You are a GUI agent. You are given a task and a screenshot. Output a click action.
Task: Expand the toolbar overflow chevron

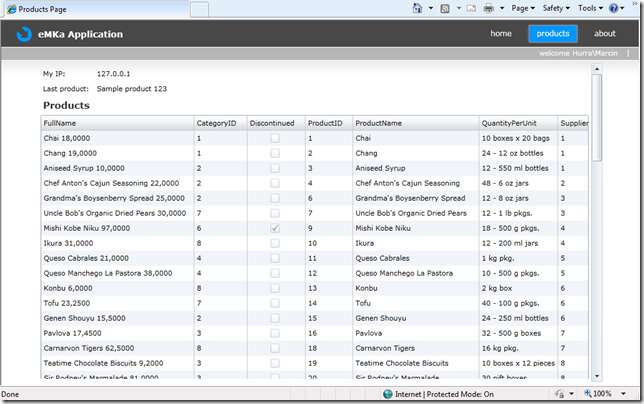click(x=635, y=3)
